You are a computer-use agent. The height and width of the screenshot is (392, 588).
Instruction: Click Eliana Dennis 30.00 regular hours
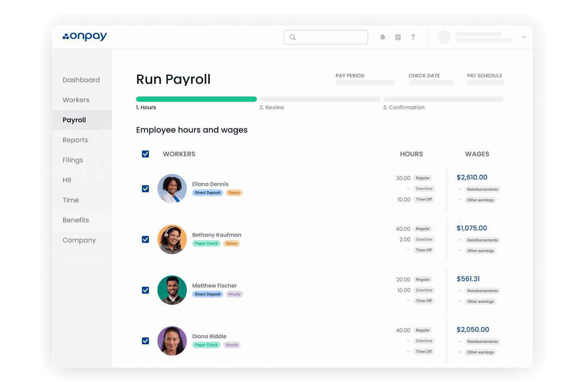(x=403, y=178)
